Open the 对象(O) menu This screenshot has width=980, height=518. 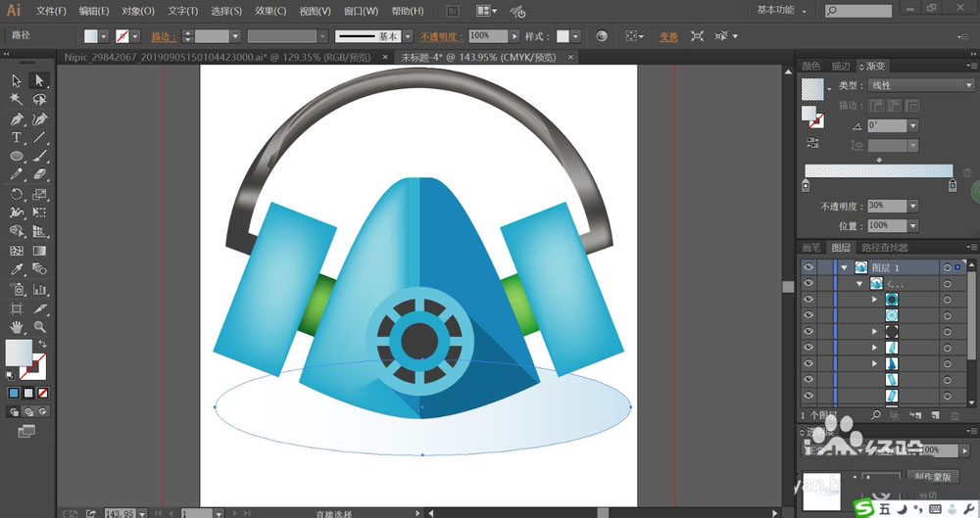[x=138, y=11]
